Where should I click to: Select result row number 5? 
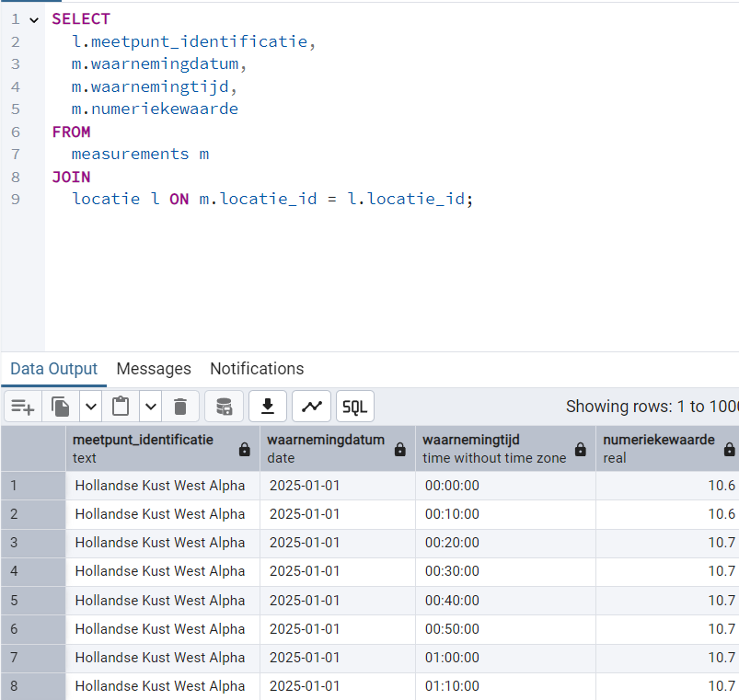tap(33, 601)
